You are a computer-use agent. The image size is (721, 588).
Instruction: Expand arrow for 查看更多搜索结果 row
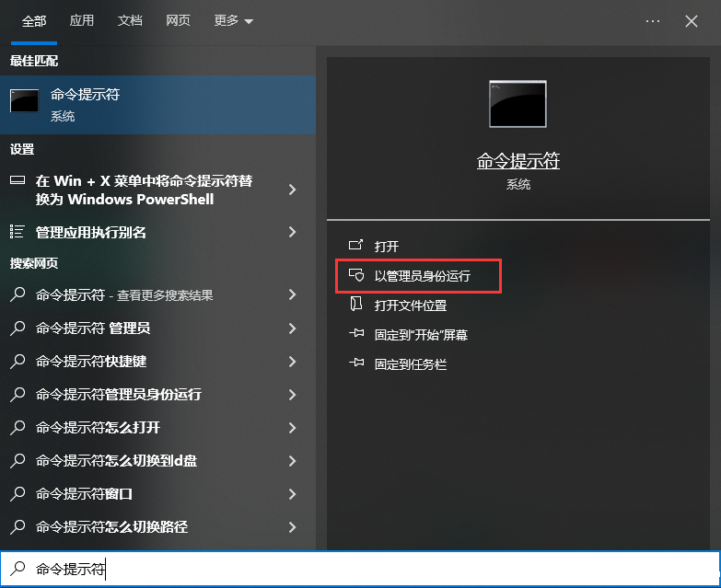coord(293,294)
